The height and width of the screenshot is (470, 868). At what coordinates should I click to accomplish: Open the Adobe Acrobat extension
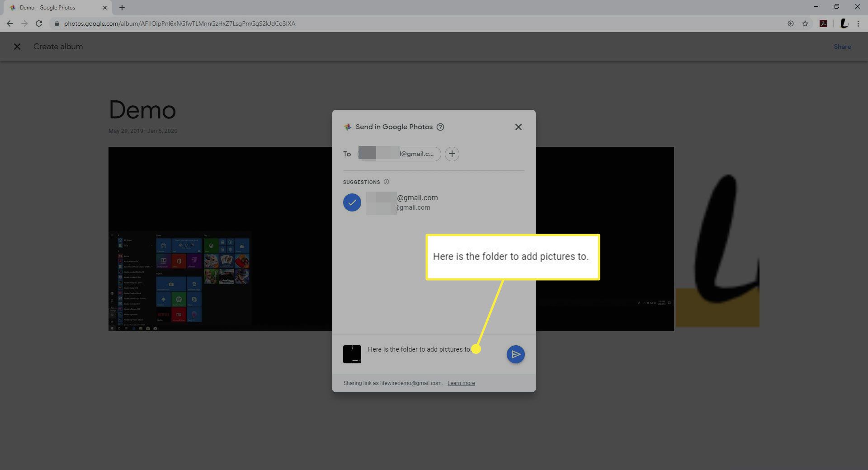(x=823, y=23)
